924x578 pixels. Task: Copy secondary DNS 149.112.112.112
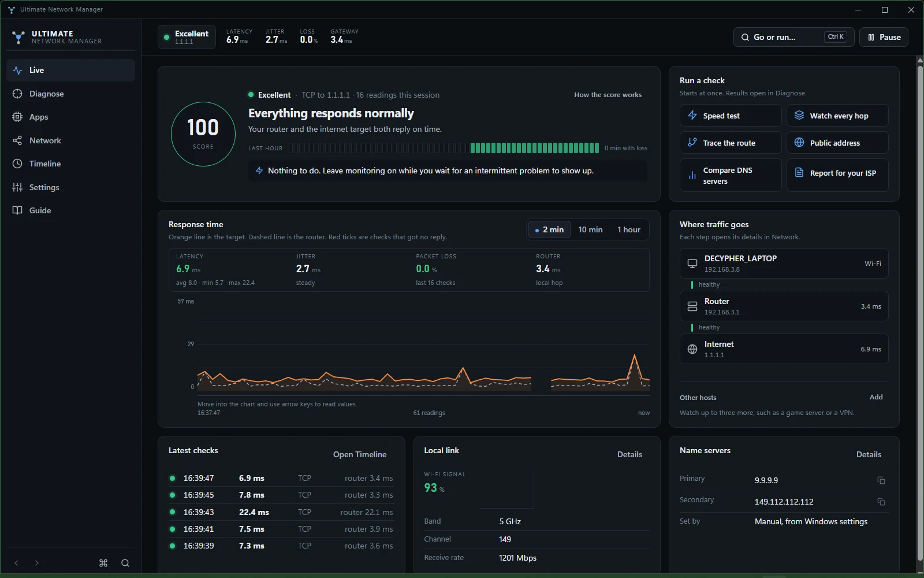tap(881, 502)
